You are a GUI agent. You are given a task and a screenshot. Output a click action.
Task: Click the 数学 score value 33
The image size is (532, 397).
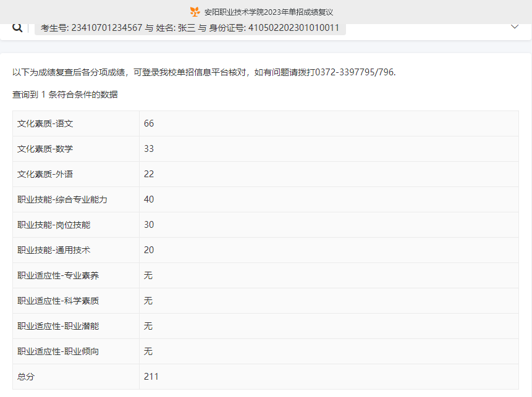click(149, 149)
